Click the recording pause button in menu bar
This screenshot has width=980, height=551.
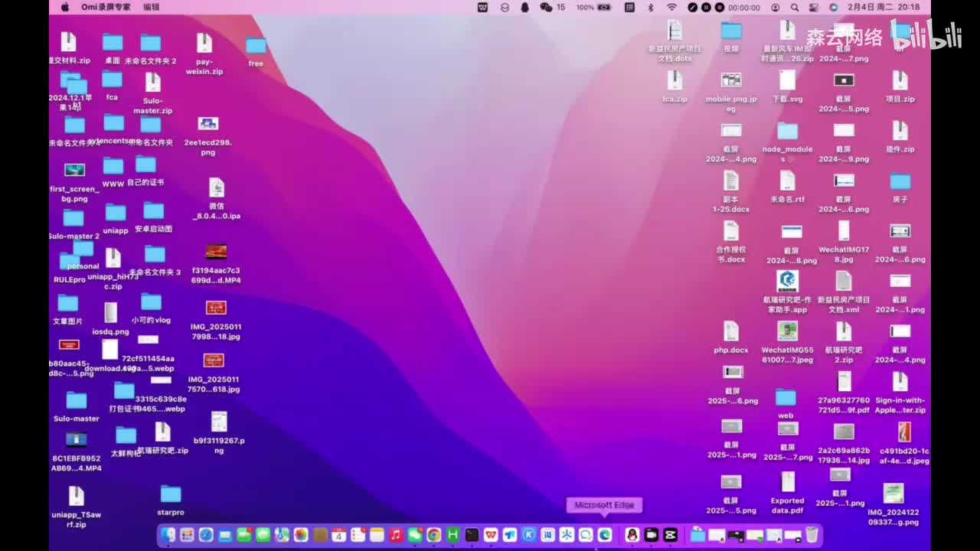click(x=705, y=7)
